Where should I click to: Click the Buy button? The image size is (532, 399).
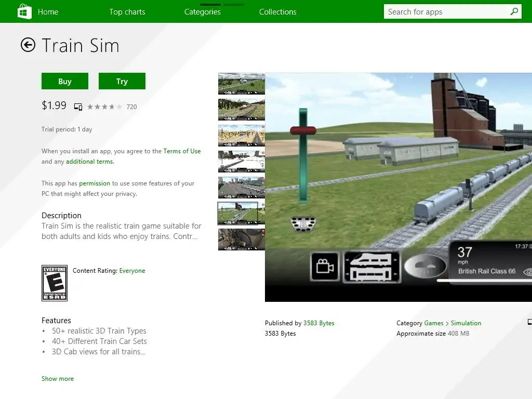(65, 81)
